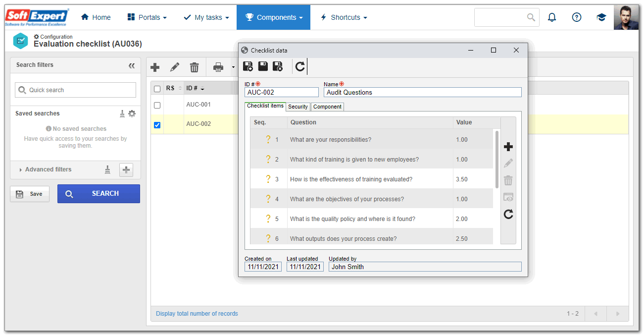Viewport: 644px width, 336px height.
Task: Open the help question mark icon
Action: click(577, 17)
